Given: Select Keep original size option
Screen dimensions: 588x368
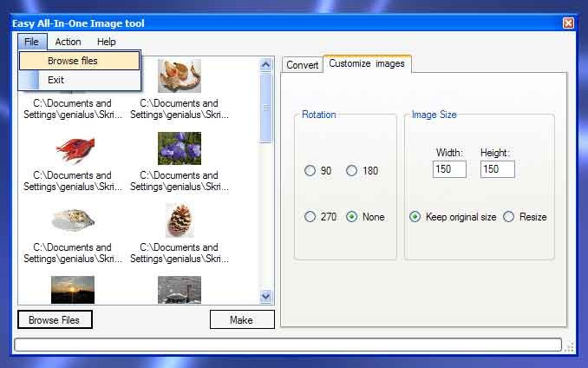Looking at the screenshot, I should pos(453,217).
